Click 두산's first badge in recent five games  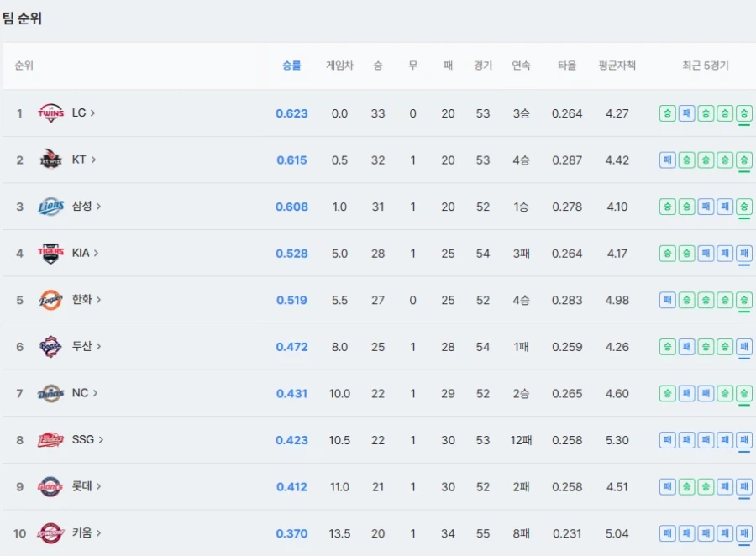pyautogui.click(x=667, y=347)
